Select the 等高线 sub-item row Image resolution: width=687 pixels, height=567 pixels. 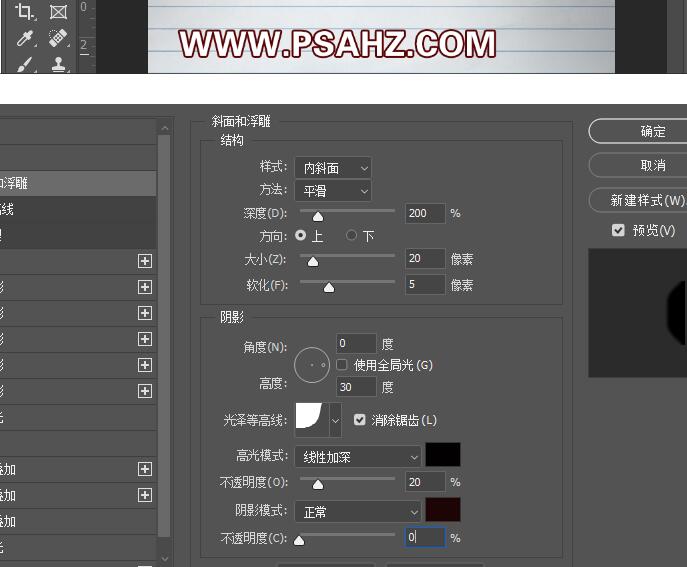[78, 209]
